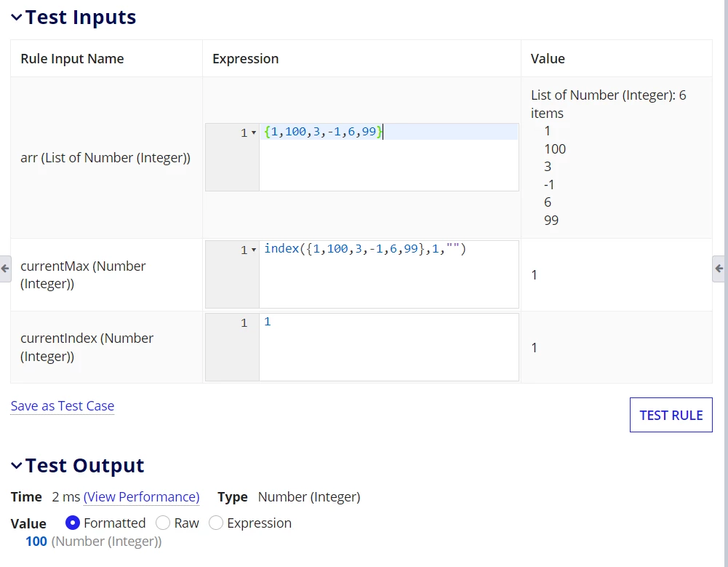Viewport: 728px width, 567px height.
Task: Click the '2 ms' time value
Action: pos(66,497)
